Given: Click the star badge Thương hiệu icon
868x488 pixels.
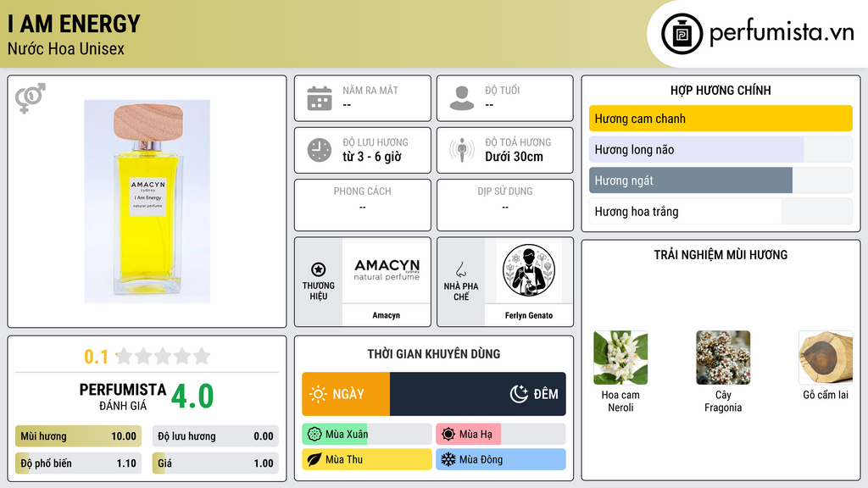Looking at the screenshot, I should [x=319, y=269].
